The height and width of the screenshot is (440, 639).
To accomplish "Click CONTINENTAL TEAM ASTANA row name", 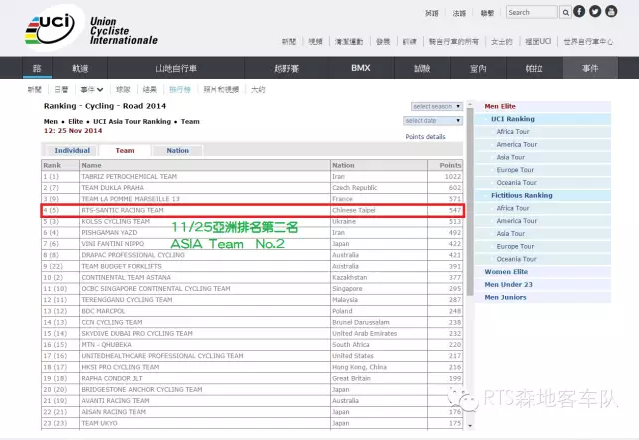I will pos(126,277).
